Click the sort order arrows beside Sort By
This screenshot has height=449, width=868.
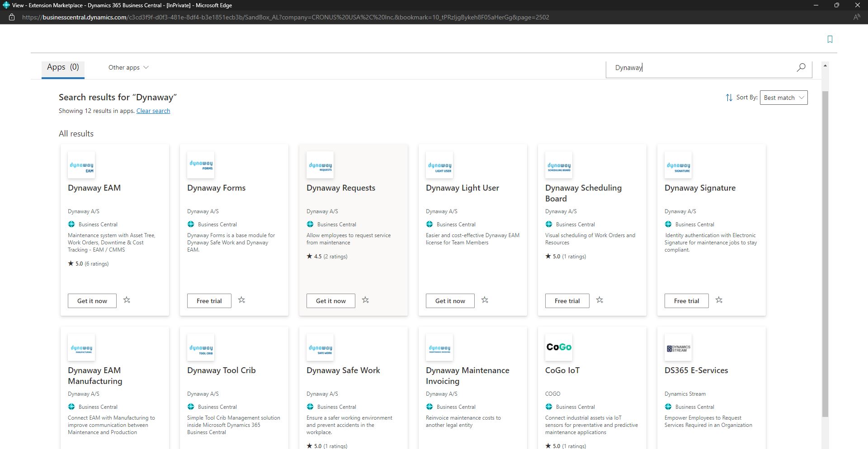point(728,97)
